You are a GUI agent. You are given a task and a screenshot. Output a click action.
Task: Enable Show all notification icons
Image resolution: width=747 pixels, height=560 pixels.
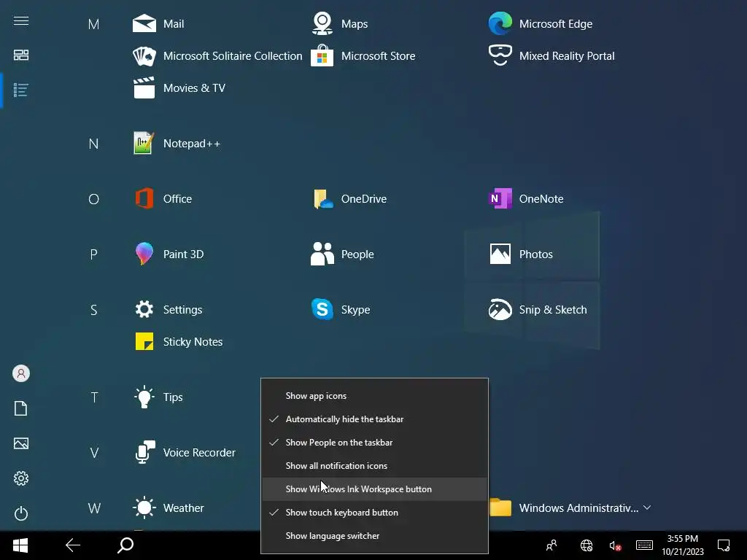374,466
